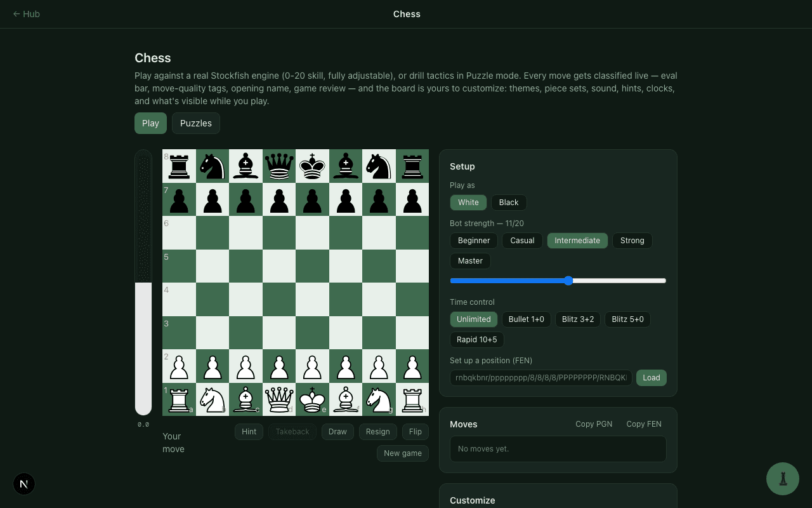Switch to the Puzzles tab
812x508 pixels.
pos(196,123)
